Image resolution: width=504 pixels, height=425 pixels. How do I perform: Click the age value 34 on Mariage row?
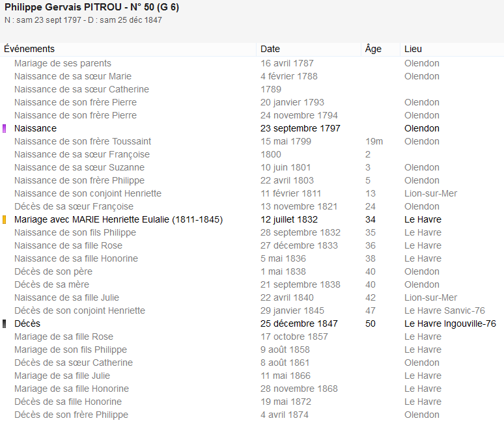click(x=371, y=220)
